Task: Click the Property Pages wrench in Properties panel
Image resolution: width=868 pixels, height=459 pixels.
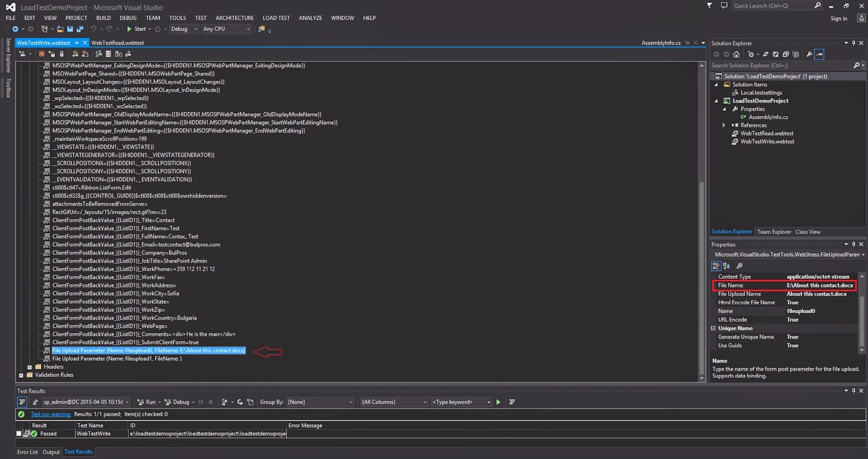Action: (739, 266)
